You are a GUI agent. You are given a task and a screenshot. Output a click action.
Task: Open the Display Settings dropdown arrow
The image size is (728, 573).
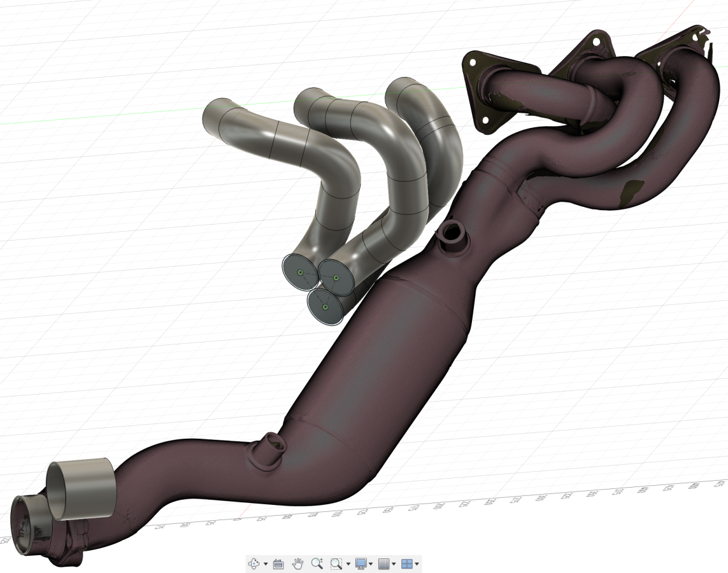pyautogui.click(x=371, y=564)
